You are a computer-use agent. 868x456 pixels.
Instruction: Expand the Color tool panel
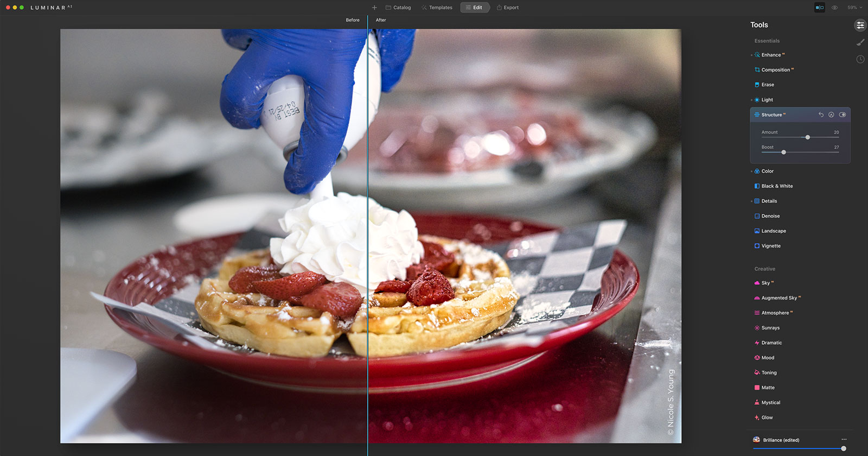click(x=767, y=171)
